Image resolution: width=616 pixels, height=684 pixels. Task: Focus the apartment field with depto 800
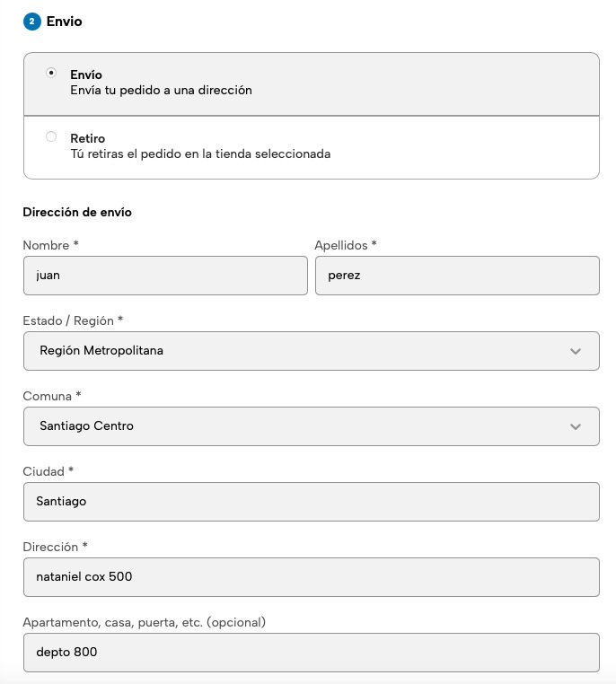tap(311, 653)
